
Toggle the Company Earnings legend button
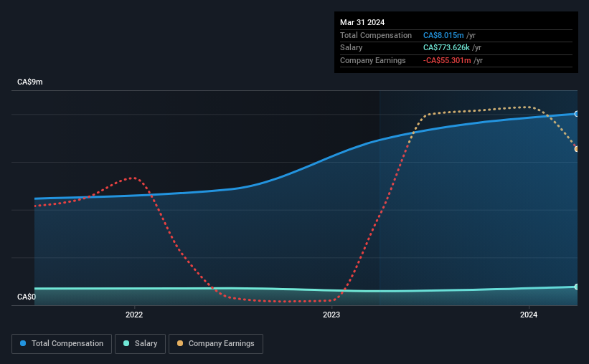click(x=216, y=344)
